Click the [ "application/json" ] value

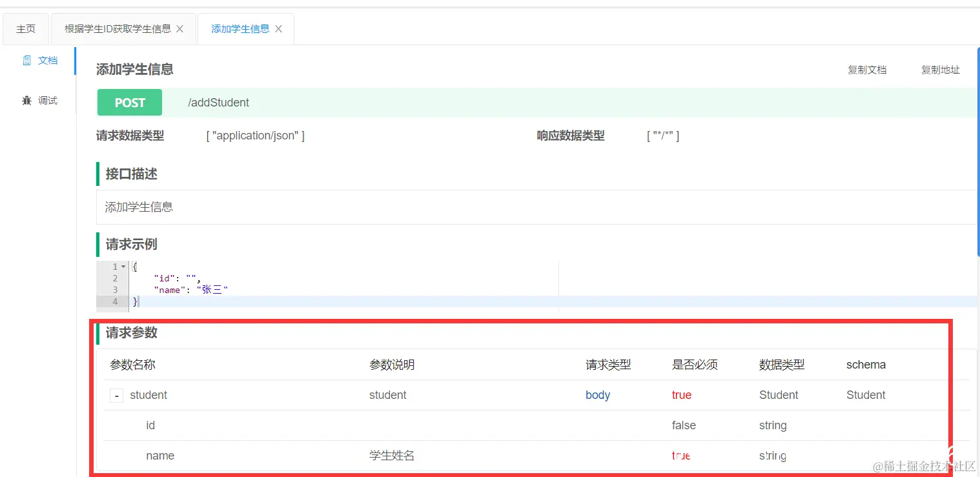(256, 136)
